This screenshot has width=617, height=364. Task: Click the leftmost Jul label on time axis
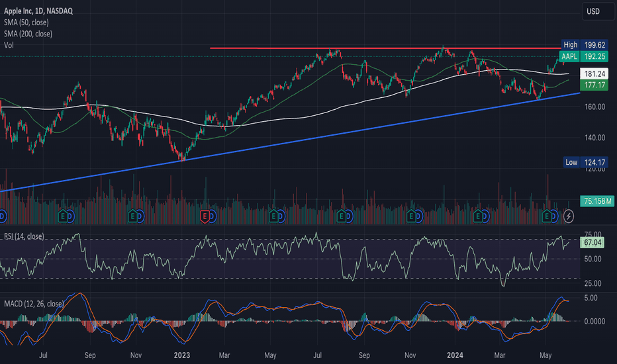click(43, 355)
